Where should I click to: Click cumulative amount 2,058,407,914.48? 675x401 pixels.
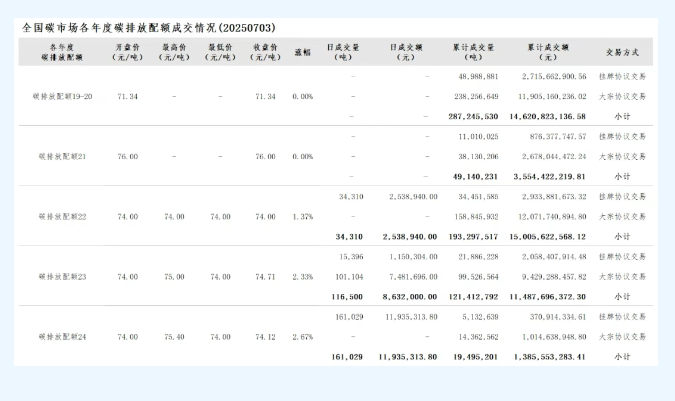(x=554, y=257)
